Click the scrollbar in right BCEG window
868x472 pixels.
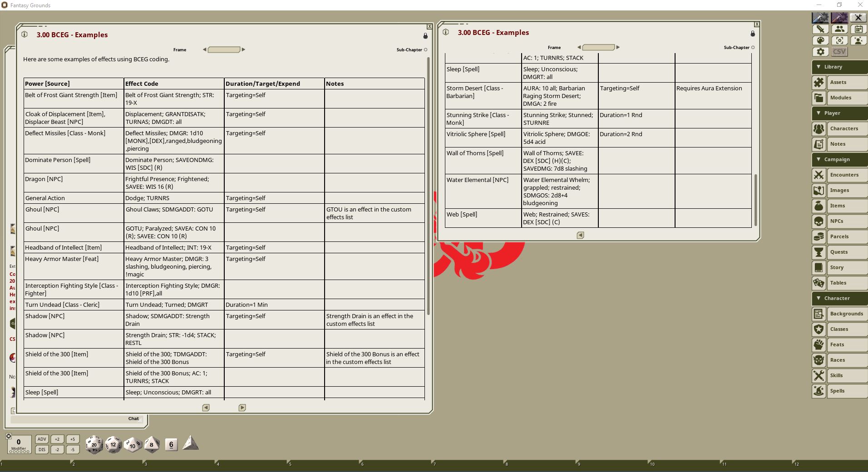click(x=756, y=200)
